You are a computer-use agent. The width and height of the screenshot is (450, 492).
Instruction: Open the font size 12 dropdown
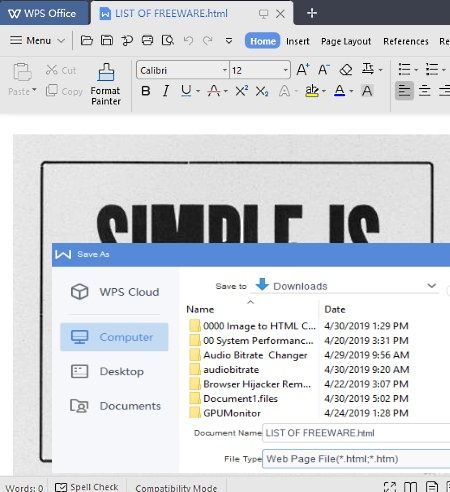click(x=286, y=70)
